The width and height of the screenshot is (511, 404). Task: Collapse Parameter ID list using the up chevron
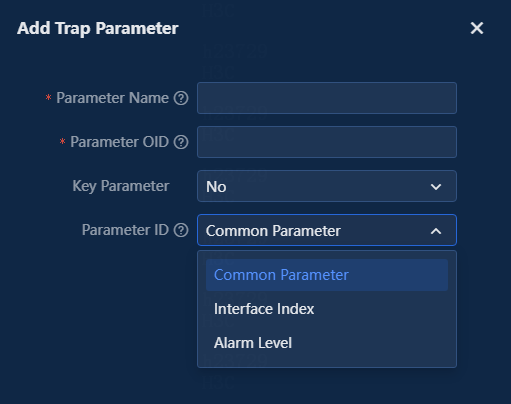[436, 231]
